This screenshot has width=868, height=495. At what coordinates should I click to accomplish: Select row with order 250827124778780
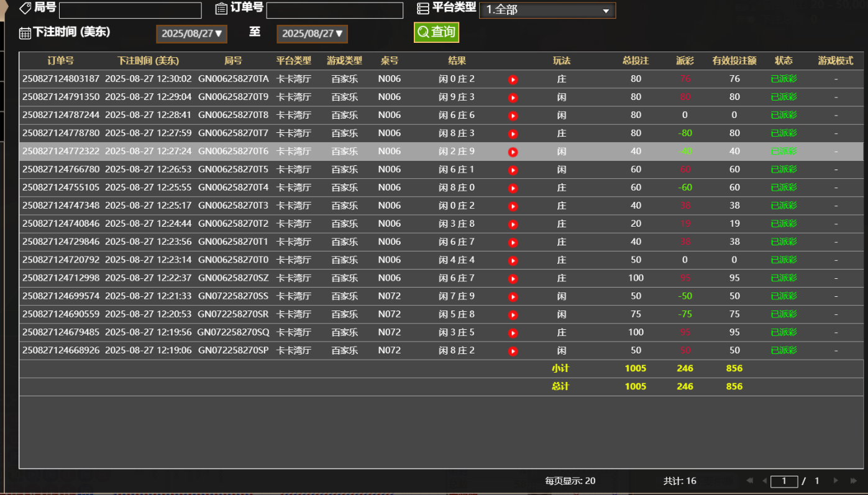coord(61,134)
